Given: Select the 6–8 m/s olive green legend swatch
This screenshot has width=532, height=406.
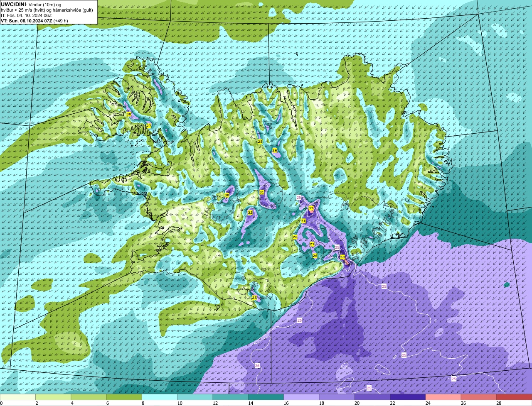Looking at the screenshot, I should click(x=124, y=397).
